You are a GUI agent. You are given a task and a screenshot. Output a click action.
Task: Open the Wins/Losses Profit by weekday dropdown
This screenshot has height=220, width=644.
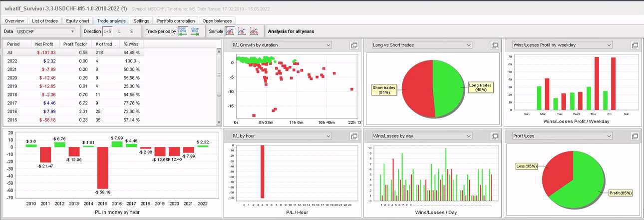tap(562, 45)
